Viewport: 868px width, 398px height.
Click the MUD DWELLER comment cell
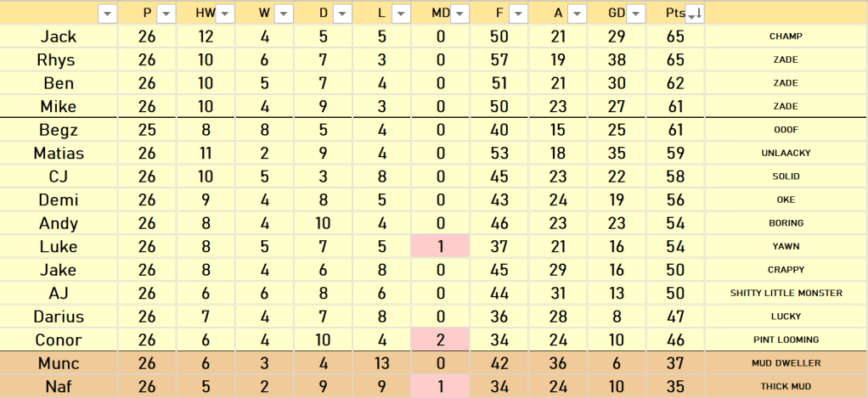(786, 363)
